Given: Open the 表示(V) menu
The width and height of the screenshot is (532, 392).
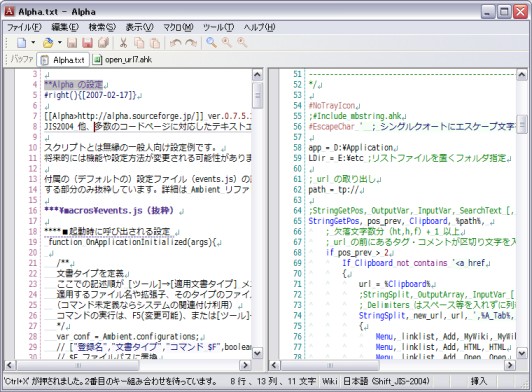Looking at the screenshot, I should click(139, 27).
